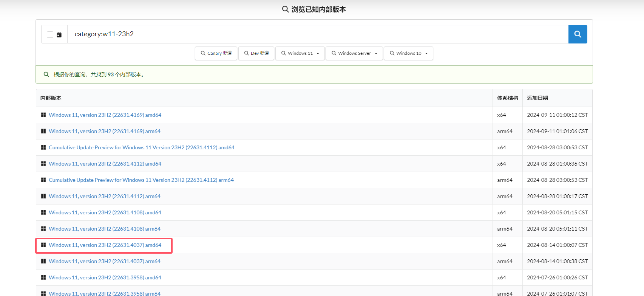
Task: Open the Windows Server dropdown menu
Action: tap(354, 53)
